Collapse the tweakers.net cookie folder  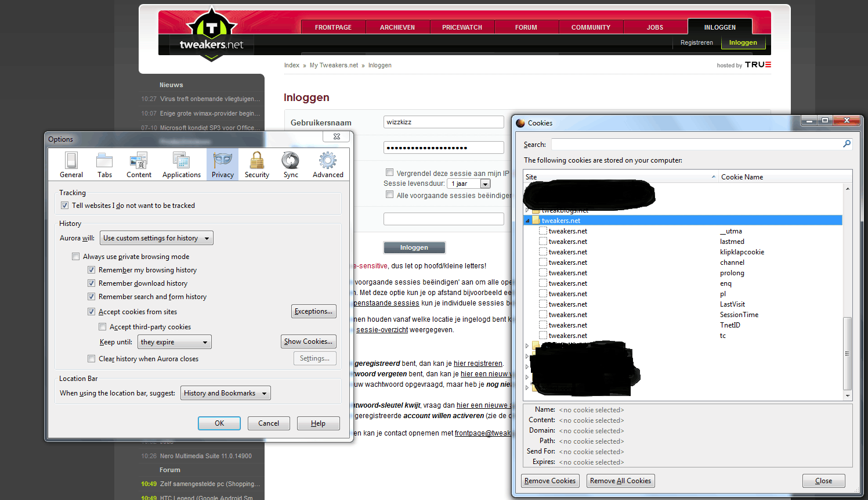pyautogui.click(x=527, y=221)
